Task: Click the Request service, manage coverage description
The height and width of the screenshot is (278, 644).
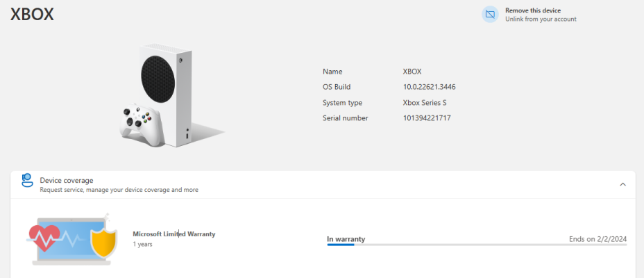Action: click(x=119, y=190)
